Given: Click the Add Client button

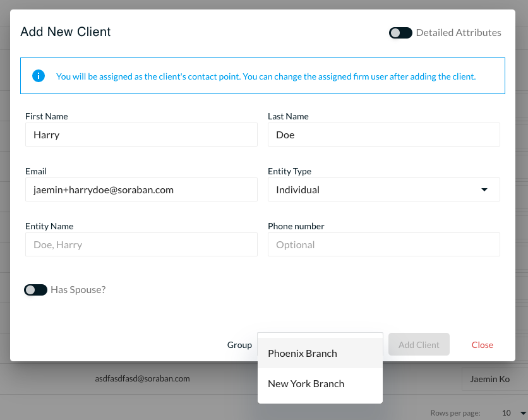Looking at the screenshot, I should coord(419,345).
